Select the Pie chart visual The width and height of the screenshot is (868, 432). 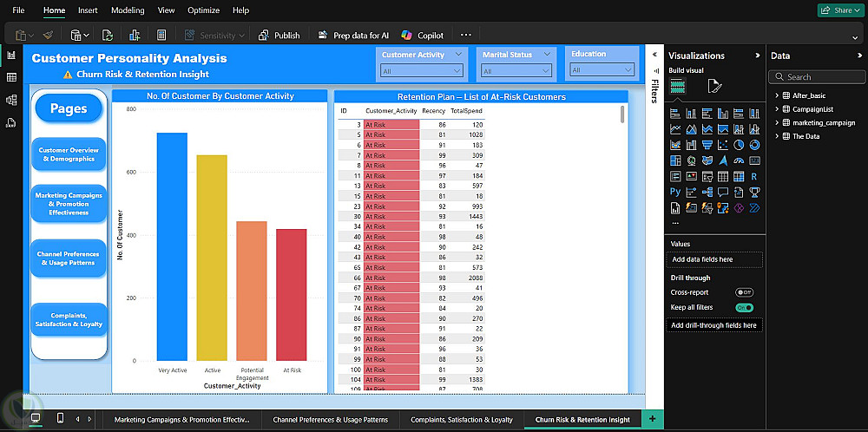tap(739, 145)
